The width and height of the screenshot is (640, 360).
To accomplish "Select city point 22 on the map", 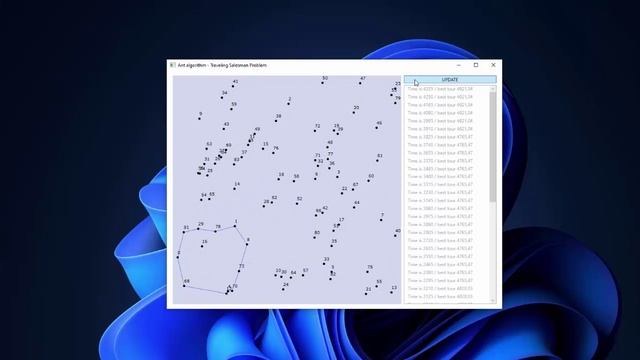I will click(342, 193).
